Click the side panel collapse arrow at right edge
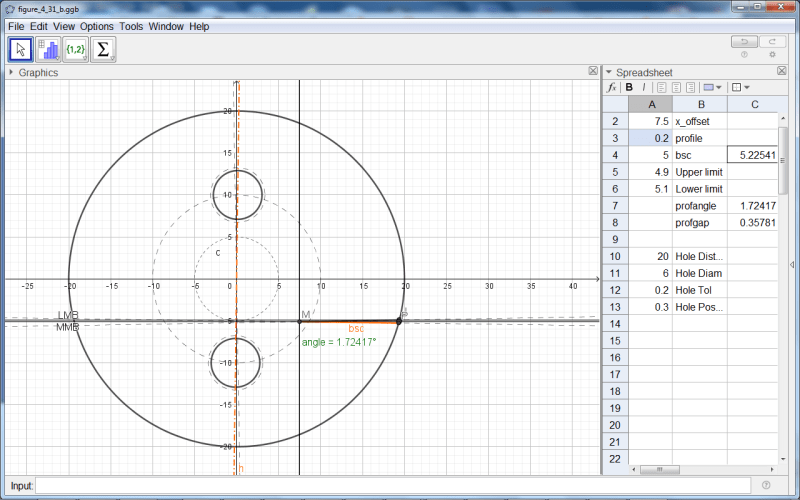Screen dimensions: 800x500 [792, 264]
